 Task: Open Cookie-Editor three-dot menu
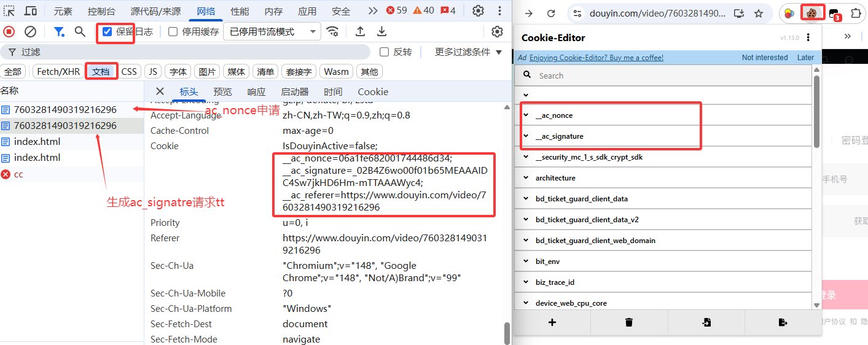click(x=808, y=37)
